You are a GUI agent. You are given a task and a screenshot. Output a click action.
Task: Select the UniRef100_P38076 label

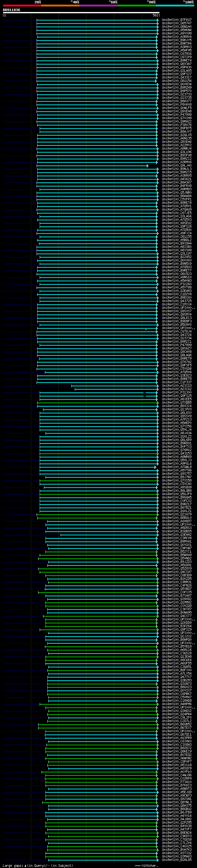coord(176,125)
